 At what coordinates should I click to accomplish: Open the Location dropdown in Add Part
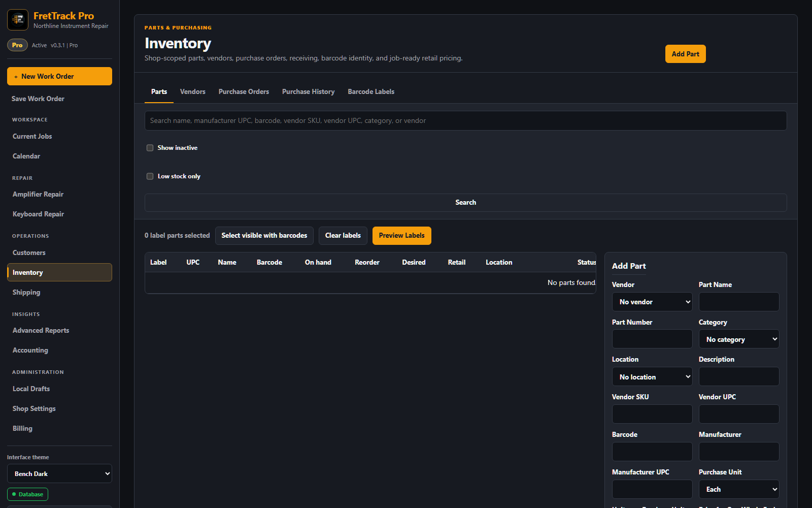[652, 377]
